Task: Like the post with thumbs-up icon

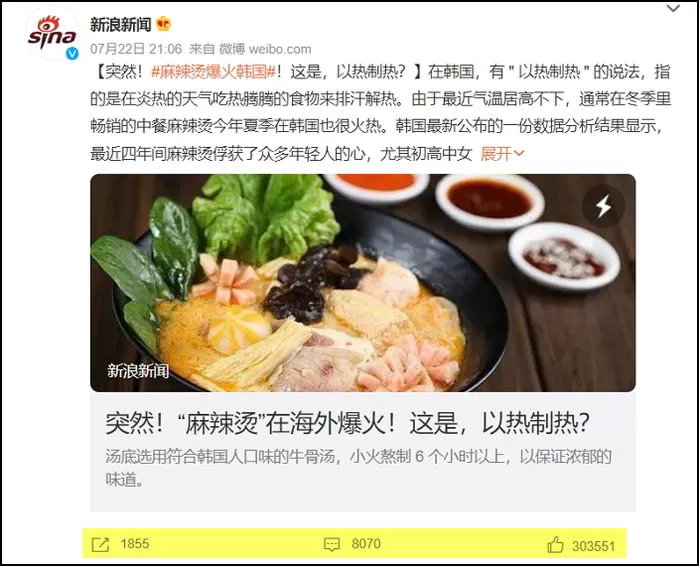Action: click(555, 545)
